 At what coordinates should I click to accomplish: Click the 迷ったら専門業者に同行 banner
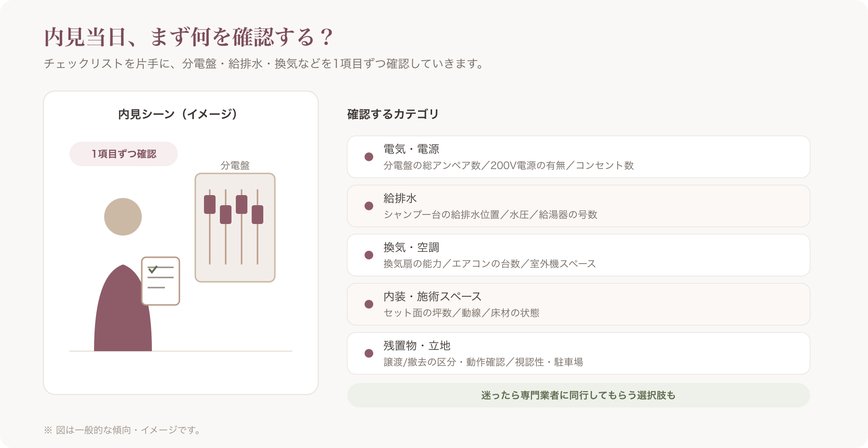578,395
